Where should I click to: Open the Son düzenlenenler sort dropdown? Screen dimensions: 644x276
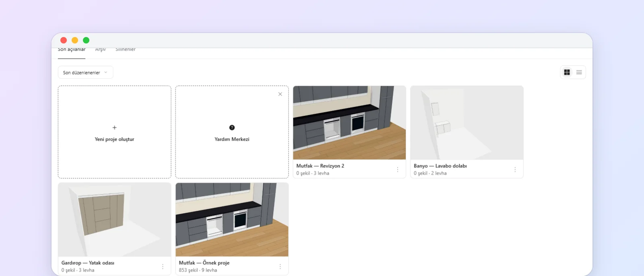click(85, 72)
